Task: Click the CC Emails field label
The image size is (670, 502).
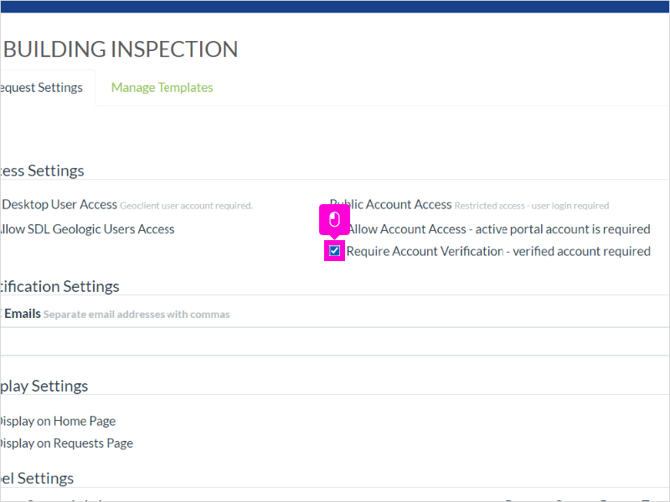Action: (x=21, y=314)
